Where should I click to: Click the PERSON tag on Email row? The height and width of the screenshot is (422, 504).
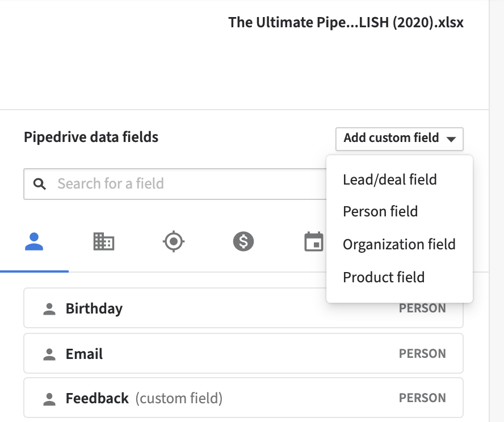(x=422, y=354)
